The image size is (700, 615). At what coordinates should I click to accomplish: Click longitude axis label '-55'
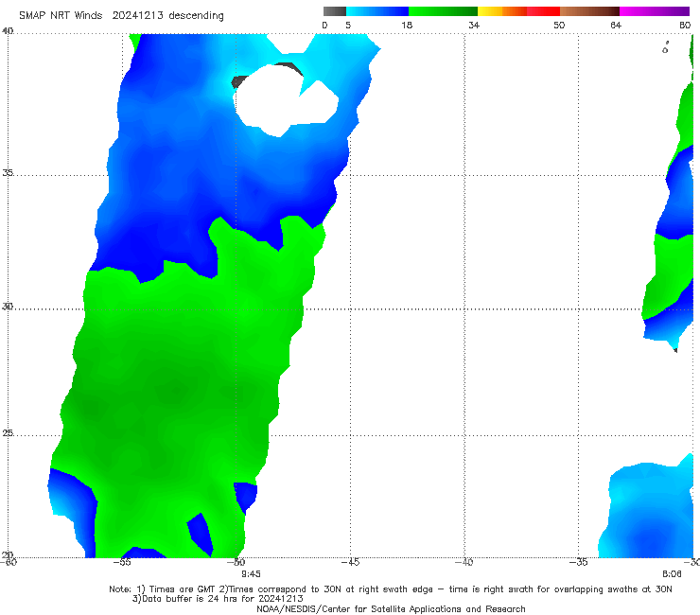pyautogui.click(x=122, y=562)
